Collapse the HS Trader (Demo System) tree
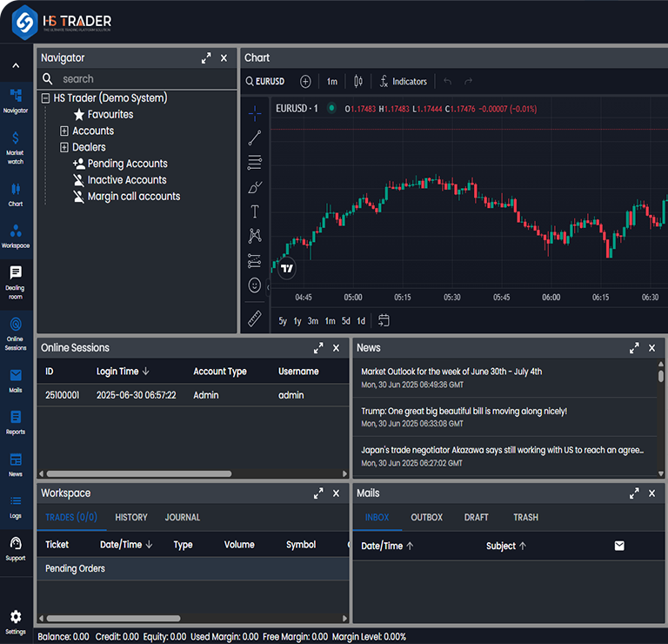668x644 pixels. 45,98
